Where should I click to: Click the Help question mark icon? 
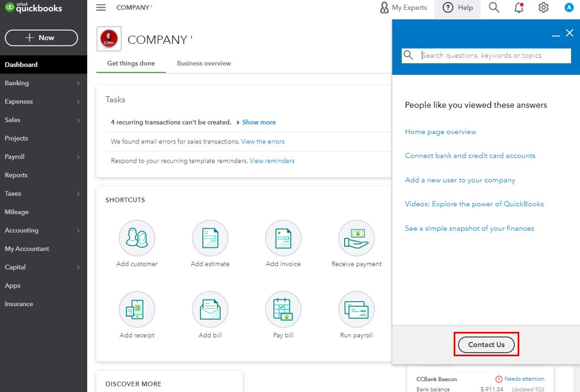448,8
